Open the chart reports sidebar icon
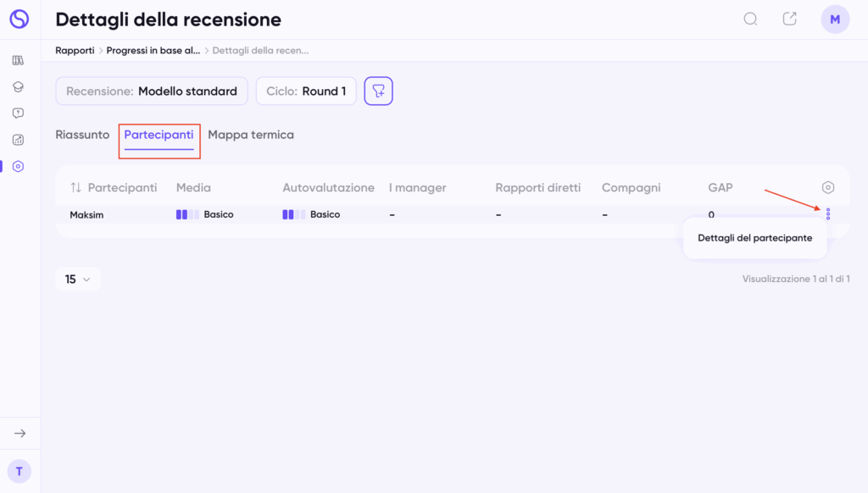Viewport: 868px width, 493px height. coord(19,140)
